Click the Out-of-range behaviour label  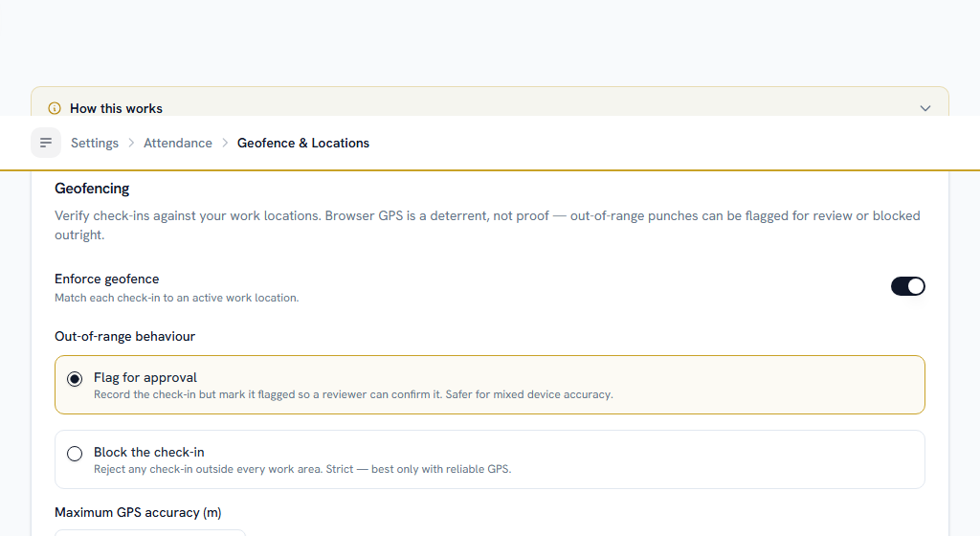point(125,337)
